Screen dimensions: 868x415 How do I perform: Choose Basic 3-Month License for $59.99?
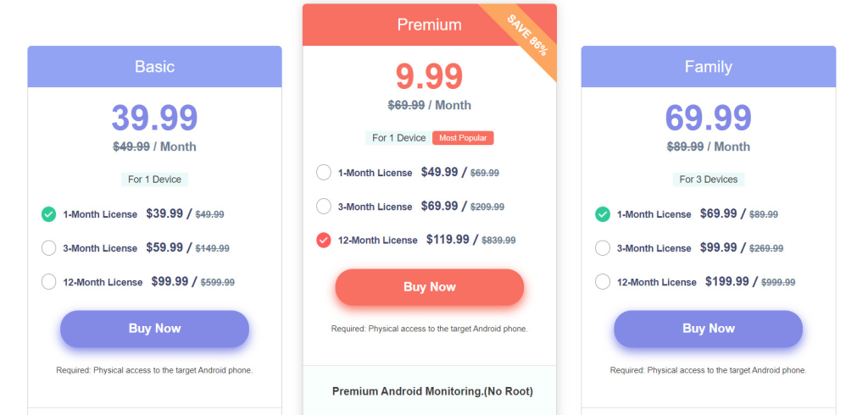tap(48, 248)
